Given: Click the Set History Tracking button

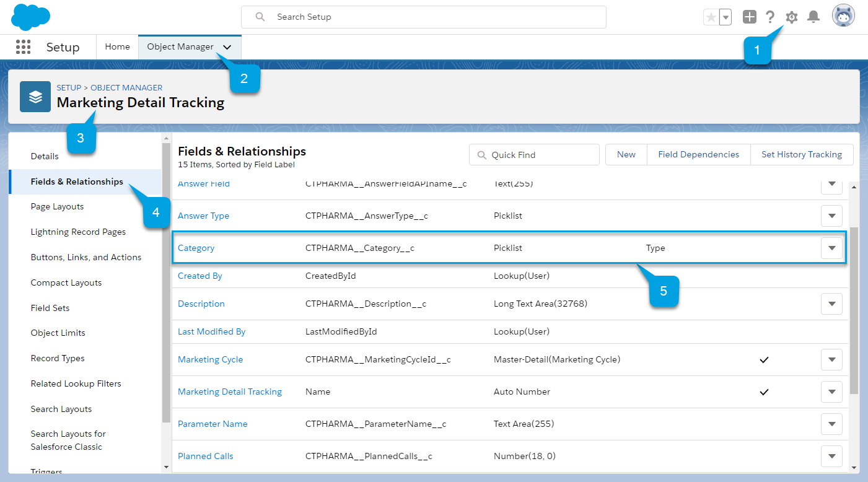Looking at the screenshot, I should pos(801,155).
